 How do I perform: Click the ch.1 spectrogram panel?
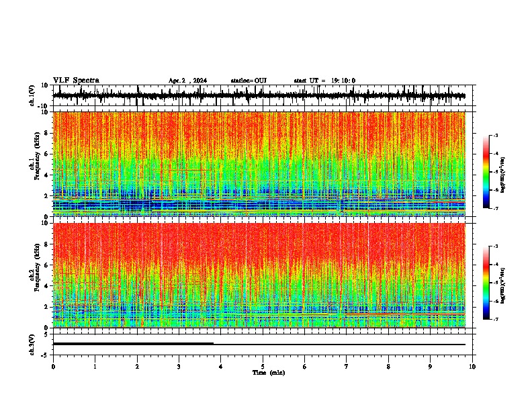[x=259, y=164]
